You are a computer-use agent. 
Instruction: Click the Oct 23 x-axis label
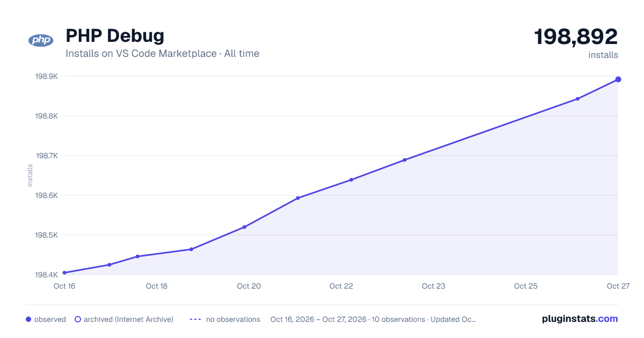coord(434,286)
